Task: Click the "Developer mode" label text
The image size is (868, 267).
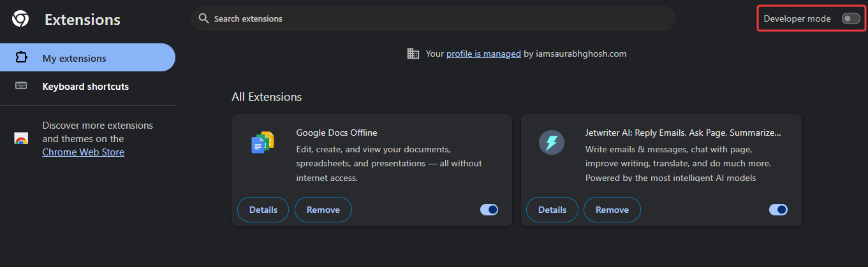Action: [797, 18]
